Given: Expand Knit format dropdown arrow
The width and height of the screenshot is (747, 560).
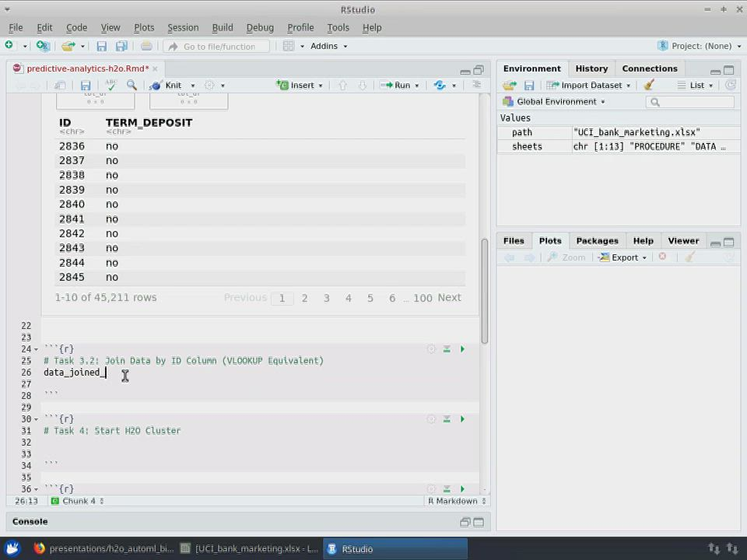Looking at the screenshot, I should click(192, 86).
